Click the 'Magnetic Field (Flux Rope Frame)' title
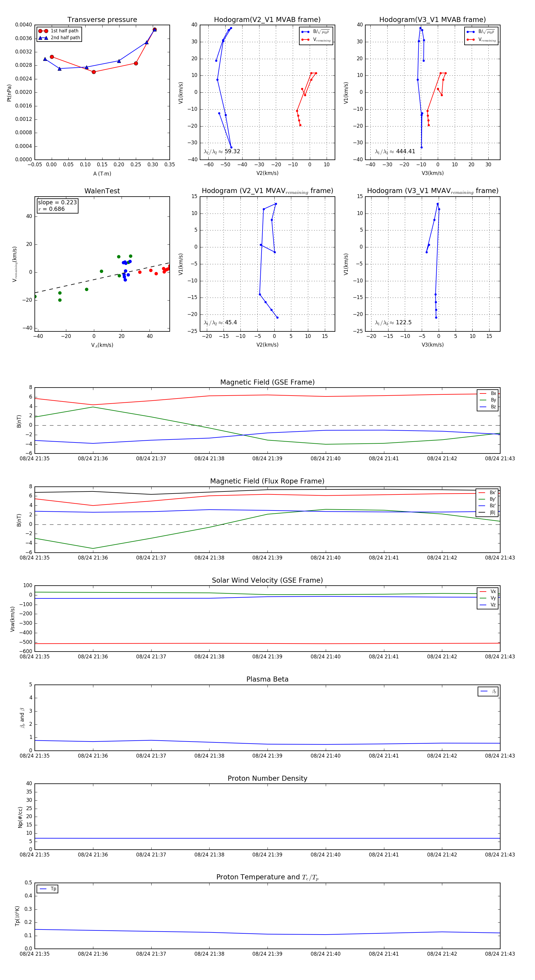 (267, 481)
